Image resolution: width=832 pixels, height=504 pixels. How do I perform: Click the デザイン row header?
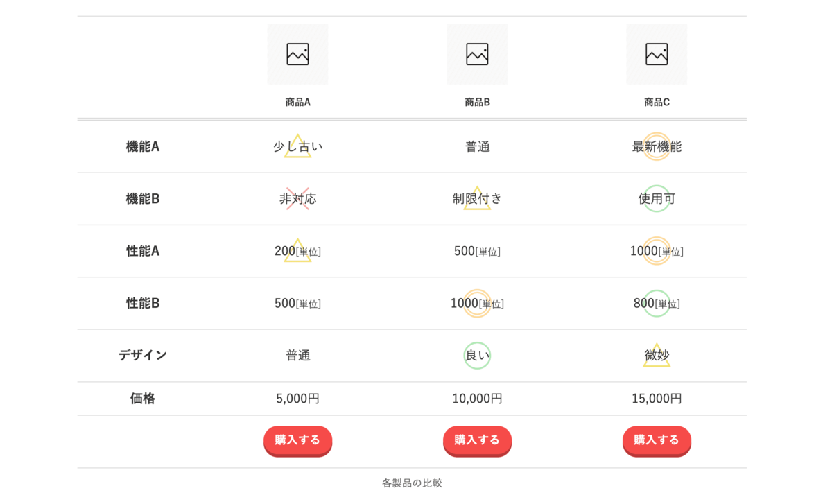tap(142, 355)
